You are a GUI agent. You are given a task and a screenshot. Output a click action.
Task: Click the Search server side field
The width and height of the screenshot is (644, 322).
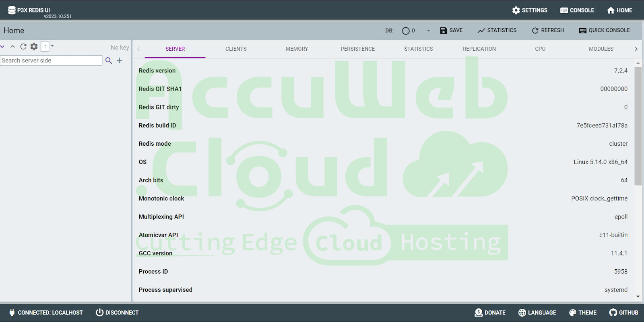click(51, 60)
